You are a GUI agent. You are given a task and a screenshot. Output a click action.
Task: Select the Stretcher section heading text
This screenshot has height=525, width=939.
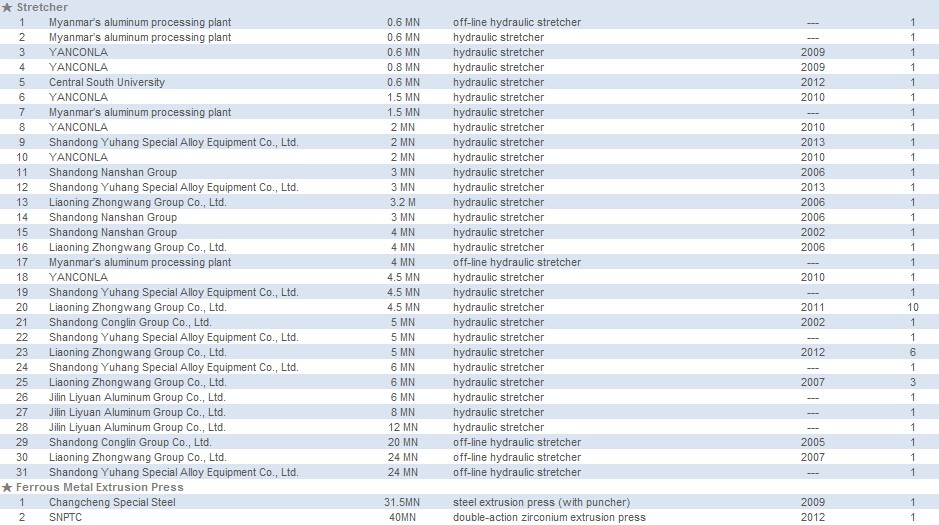(42, 7)
